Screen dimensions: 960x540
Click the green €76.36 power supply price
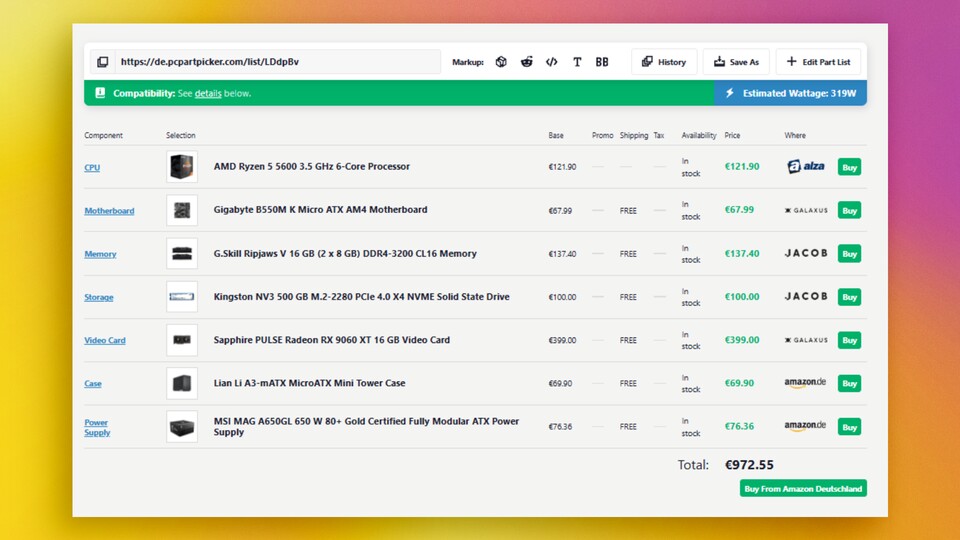pos(739,427)
